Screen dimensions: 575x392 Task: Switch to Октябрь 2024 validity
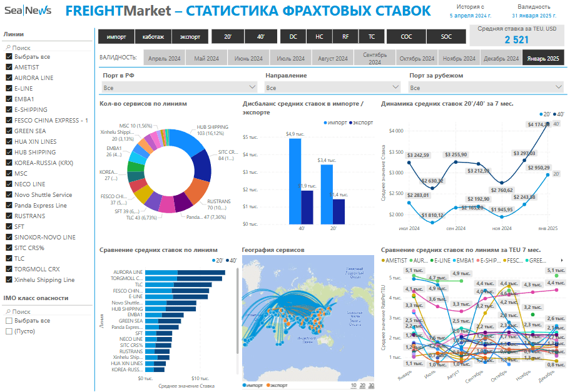(417, 58)
